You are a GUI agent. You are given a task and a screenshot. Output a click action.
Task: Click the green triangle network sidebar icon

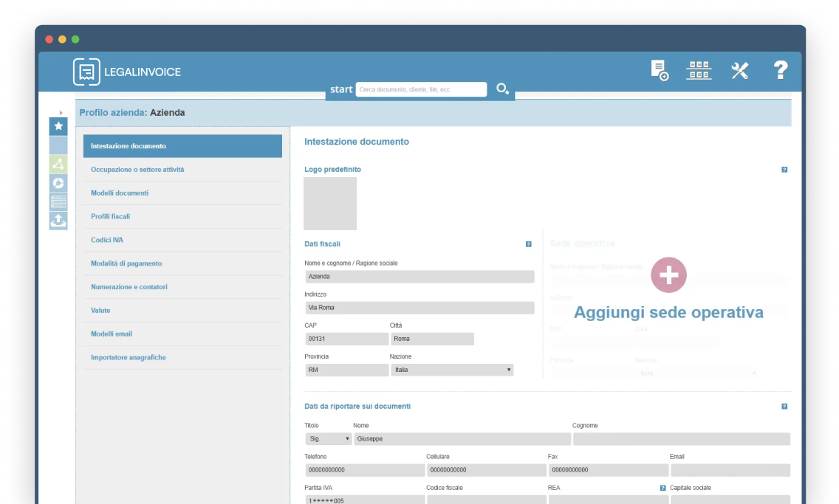click(x=58, y=164)
